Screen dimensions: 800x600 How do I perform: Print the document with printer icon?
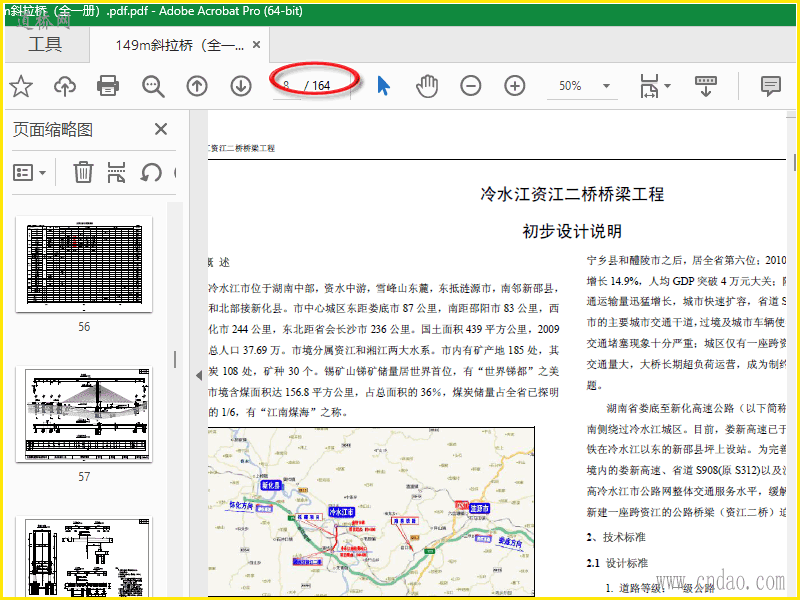tap(108, 86)
